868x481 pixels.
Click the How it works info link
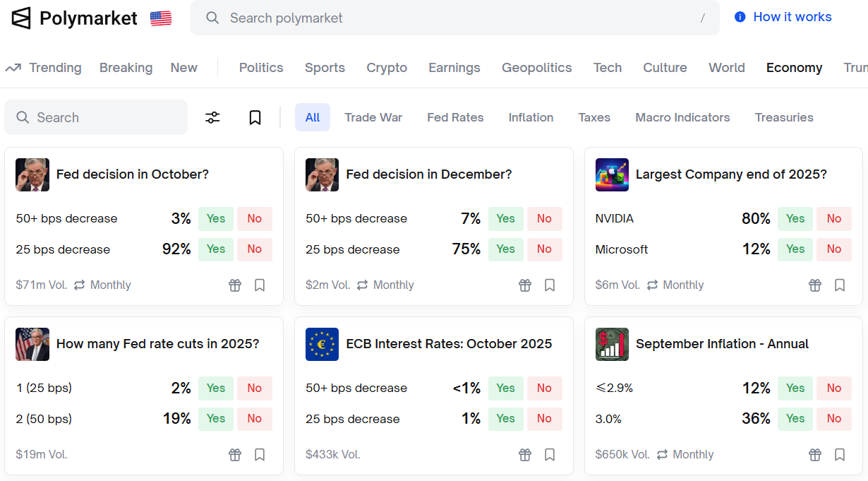(x=783, y=17)
